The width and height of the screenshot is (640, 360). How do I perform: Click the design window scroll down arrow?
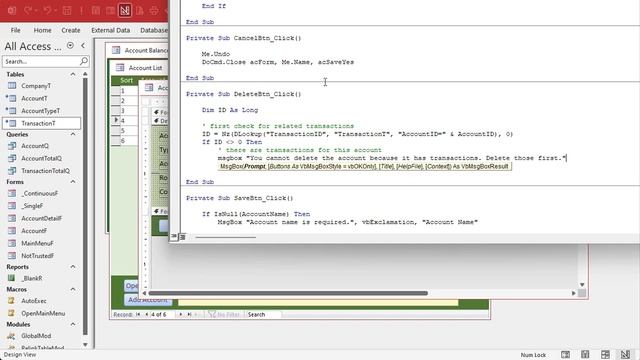[582, 284]
